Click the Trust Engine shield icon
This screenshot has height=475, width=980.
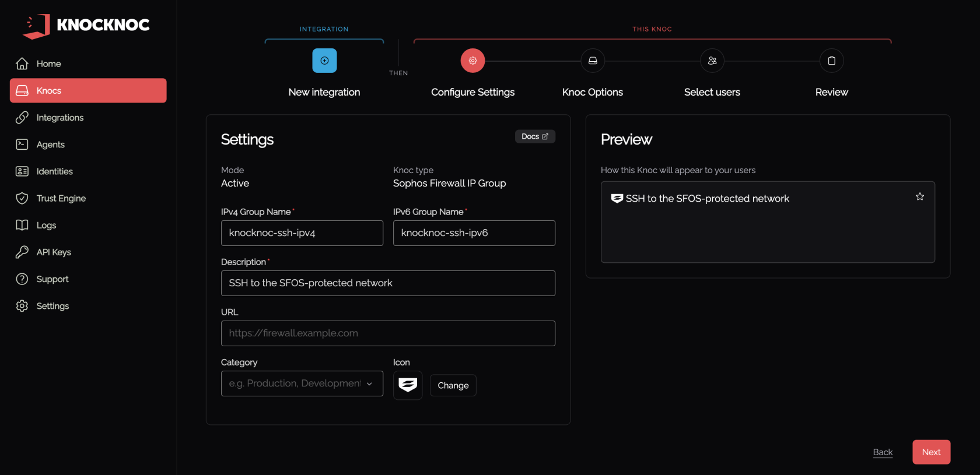point(22,198)
